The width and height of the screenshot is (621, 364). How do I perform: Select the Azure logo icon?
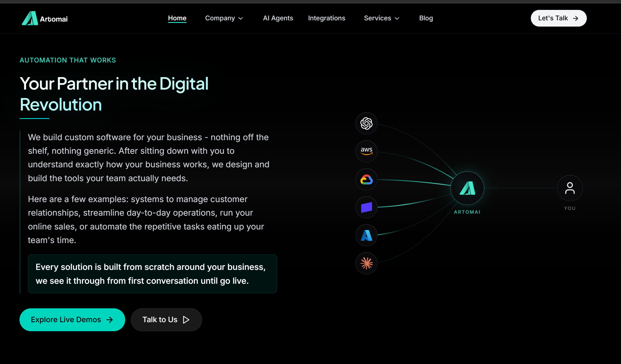pyautogui.click(x=366, y=235)
